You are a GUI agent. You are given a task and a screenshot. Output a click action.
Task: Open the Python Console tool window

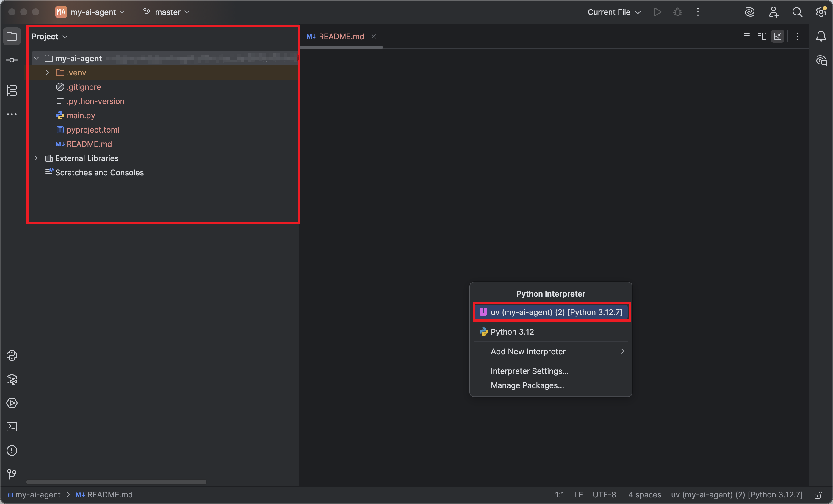[x=12, y=355]
